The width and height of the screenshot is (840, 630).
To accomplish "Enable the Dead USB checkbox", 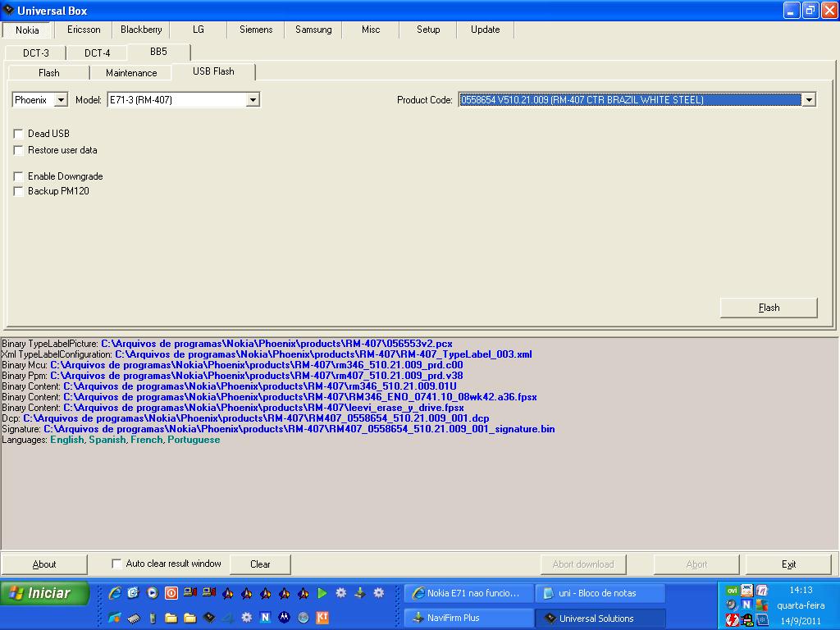I will click(x=18, y=134).
